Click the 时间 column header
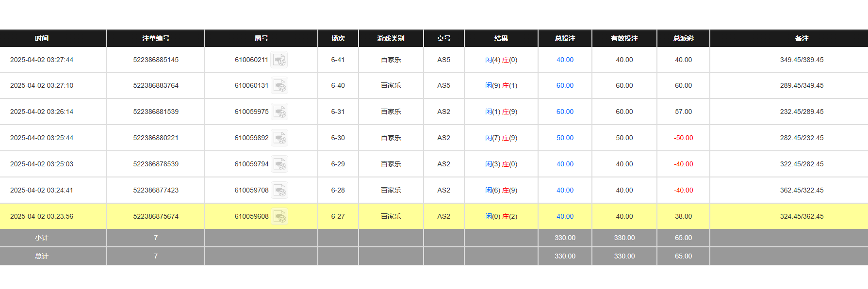Viewport: 868px width, 289px height. click(42, 38)
